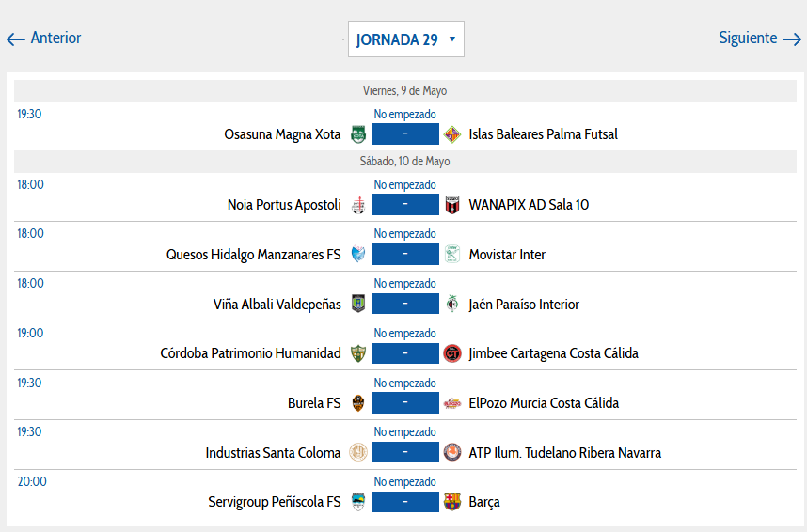Image resolution: width=807 pixels, height=532 pixels.
Task: Open ElPozo Murcia Costa Cálida team link
Action: [544, 403]
